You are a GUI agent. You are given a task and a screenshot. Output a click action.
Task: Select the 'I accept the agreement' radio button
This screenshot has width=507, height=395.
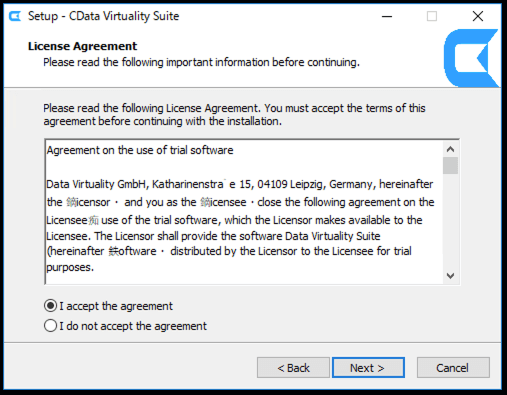tap(50, 306)
